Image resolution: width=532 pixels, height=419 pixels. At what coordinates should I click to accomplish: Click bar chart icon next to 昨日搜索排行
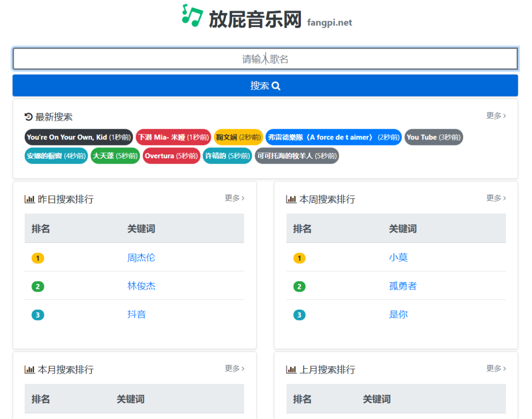(x=30, y=199)
